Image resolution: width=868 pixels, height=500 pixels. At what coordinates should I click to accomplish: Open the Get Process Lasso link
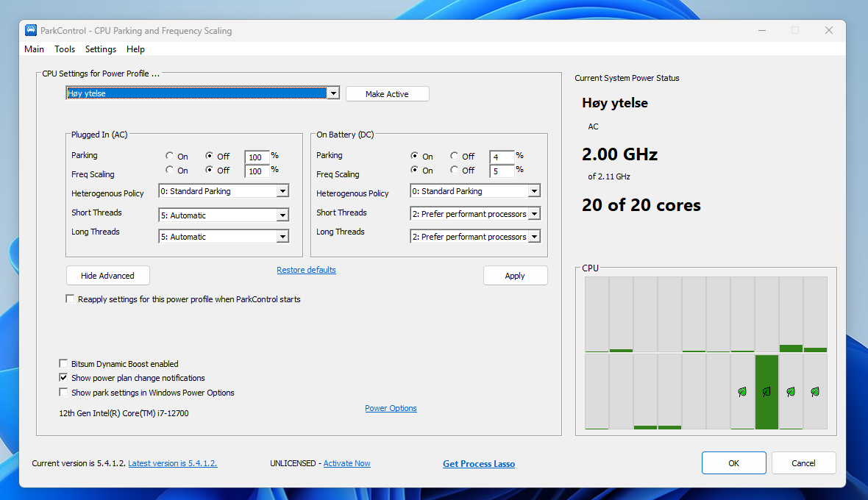[479, 464]
